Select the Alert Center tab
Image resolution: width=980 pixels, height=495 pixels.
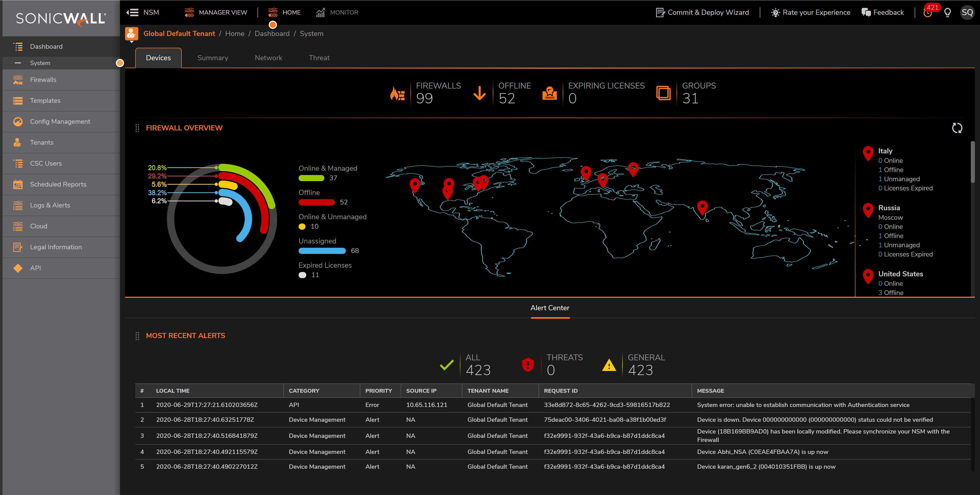[550, 308]
